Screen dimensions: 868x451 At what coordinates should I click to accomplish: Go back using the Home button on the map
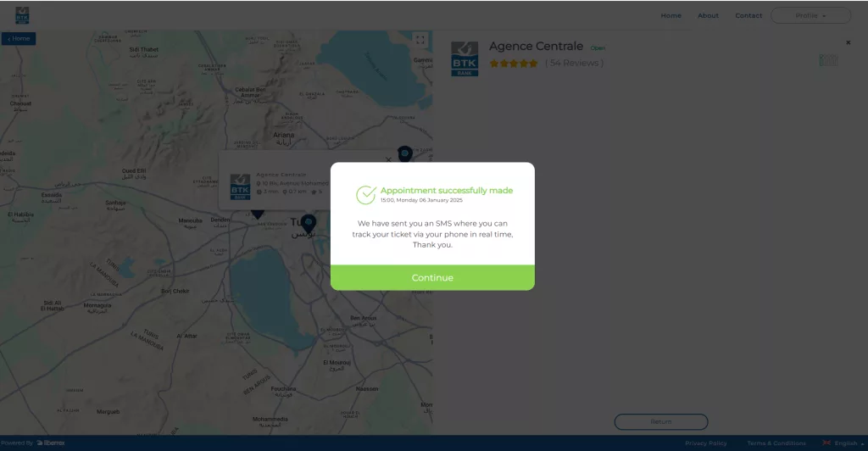tap(19, 39)
